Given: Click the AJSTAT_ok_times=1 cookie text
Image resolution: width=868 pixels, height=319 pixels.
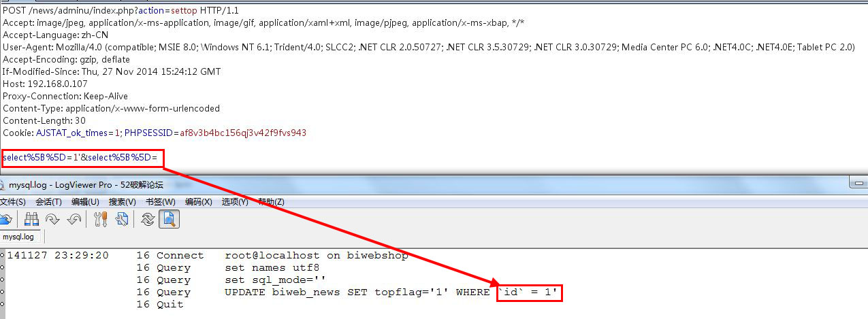Looking at the screenshot, I should pyautogui.click(x=78, y=133).
